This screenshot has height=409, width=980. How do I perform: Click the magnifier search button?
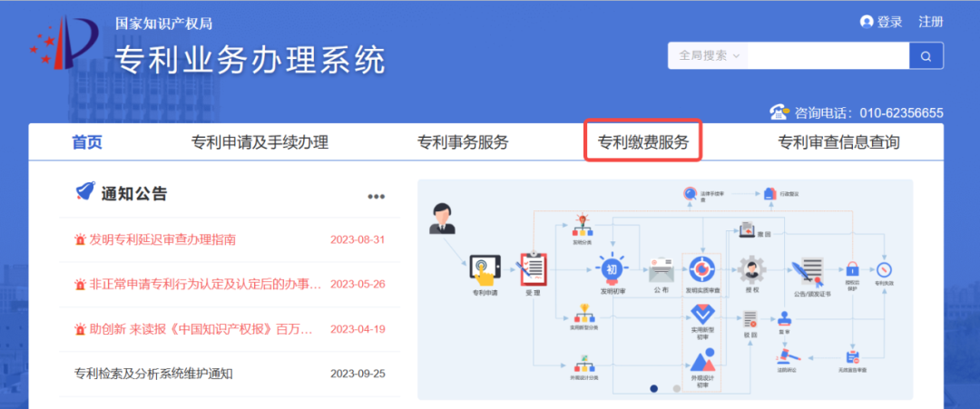926,55
